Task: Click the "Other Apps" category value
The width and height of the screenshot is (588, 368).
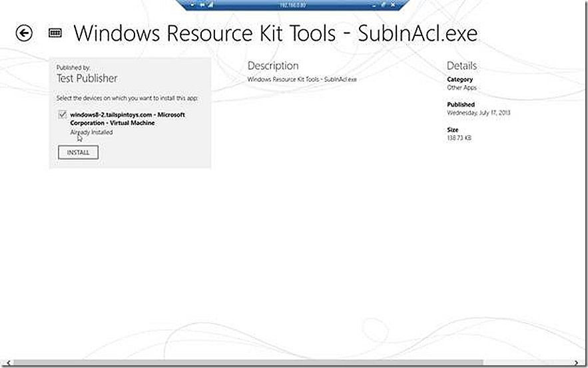Action: coord(461,88)
